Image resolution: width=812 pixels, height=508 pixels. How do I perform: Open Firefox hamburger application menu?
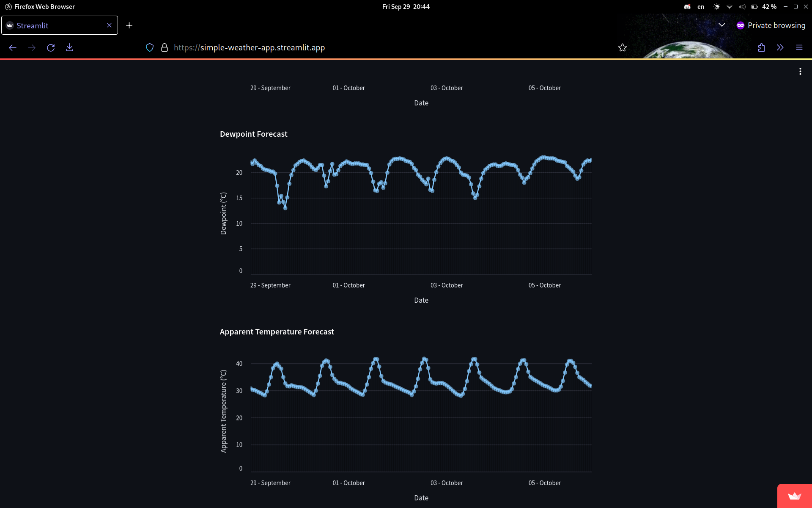(x=799, y=47)
